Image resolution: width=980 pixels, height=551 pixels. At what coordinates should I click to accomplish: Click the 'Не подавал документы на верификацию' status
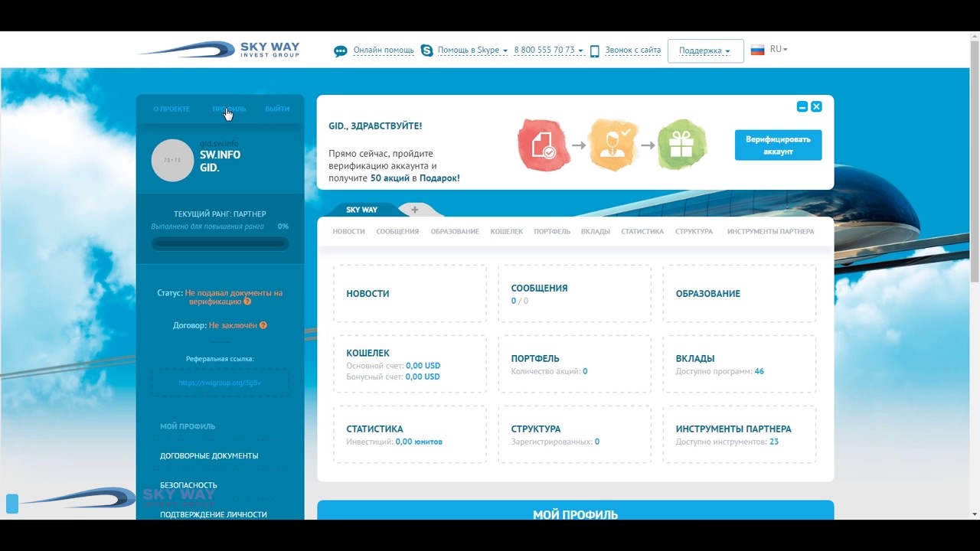pos(234,298)
